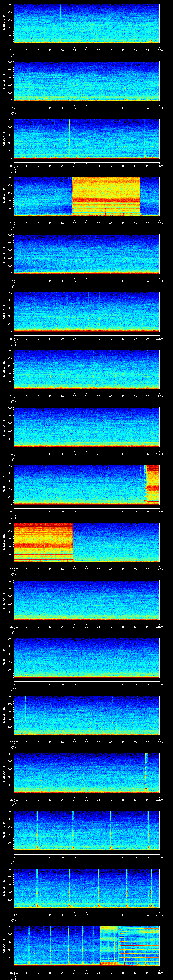Select the spectrogram panel starting at 8:27:00
Viewport: 173px width, 980px height.
(86, 773)
